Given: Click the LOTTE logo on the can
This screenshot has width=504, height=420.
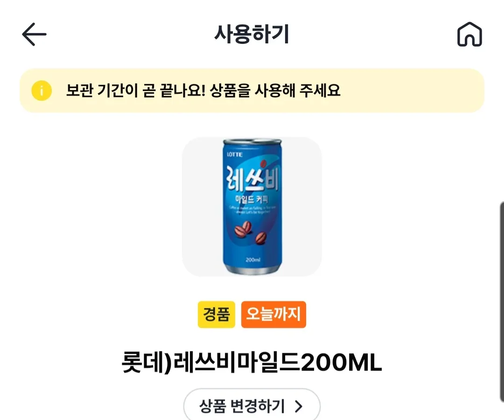Looking at the screenshot, I should tap(235, 154).
